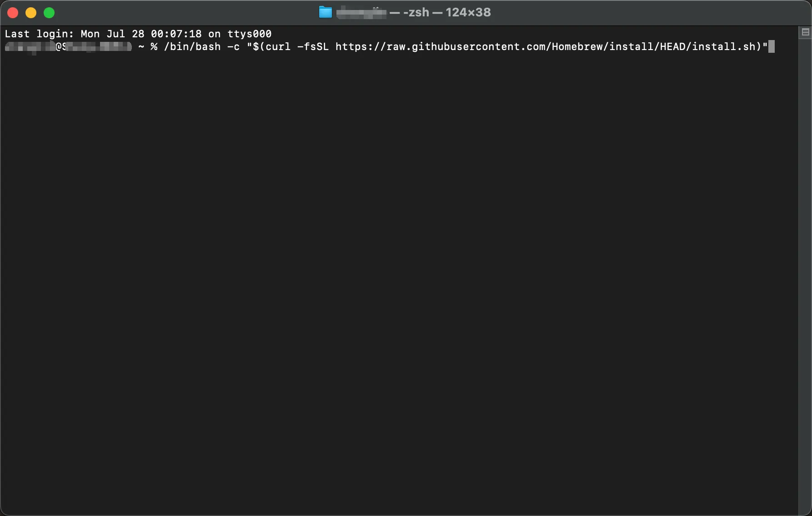Screen dimensions: 812x516
Task: Click the "/bin/bash" text in the command
Action: (x=192, y=47)
